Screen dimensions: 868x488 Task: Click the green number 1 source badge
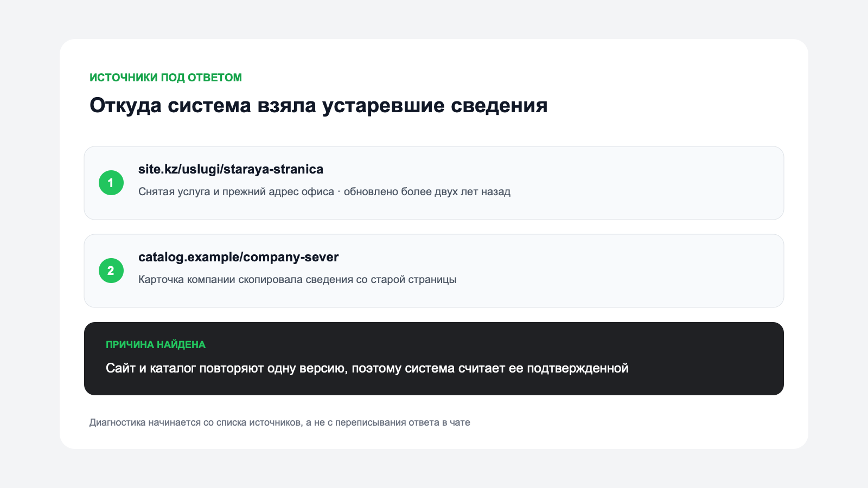coord(111,183)
